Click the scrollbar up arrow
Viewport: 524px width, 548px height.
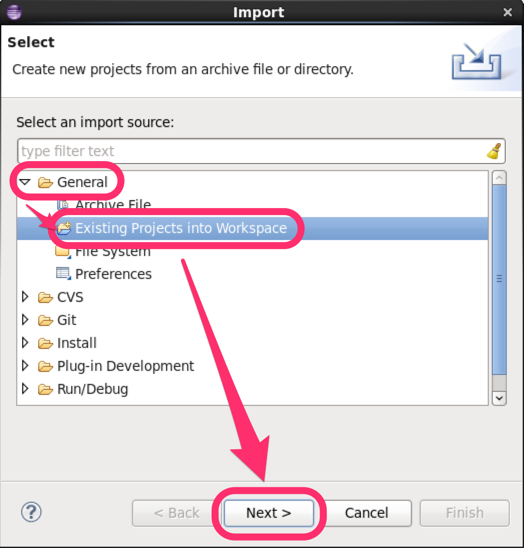(499, 178)
